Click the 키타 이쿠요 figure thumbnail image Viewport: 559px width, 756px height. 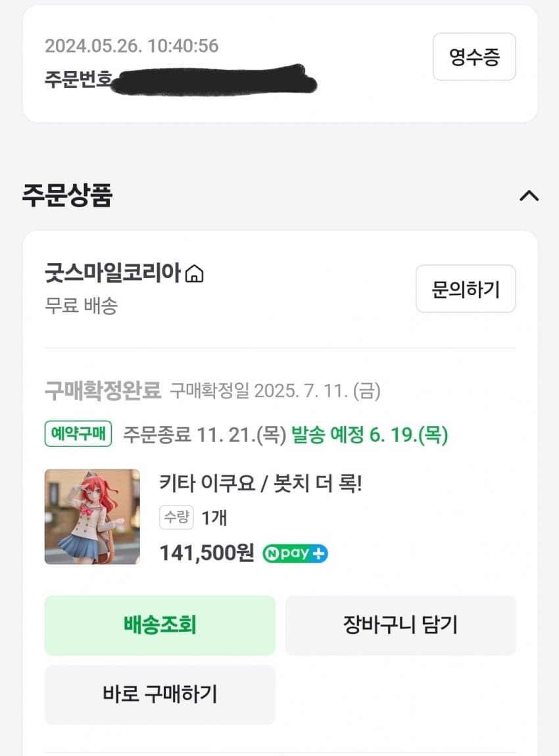92,517
